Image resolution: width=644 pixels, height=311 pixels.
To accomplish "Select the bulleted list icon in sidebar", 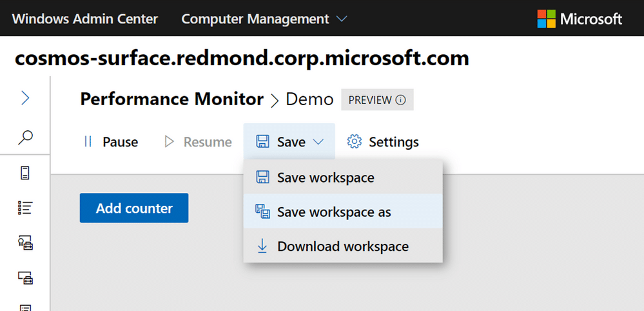I will click(x=25, y=208).
